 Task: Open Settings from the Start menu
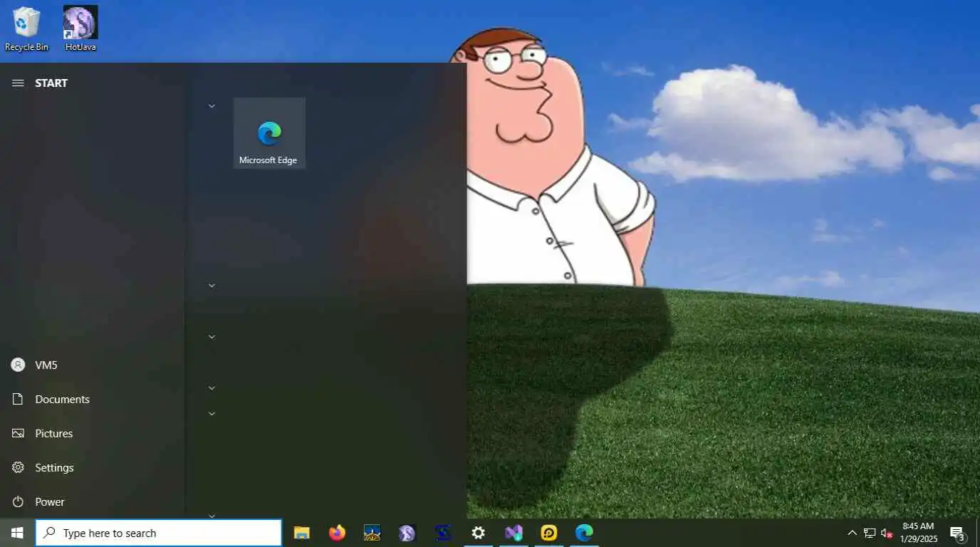pyautogui.click(x=93, y=468)
